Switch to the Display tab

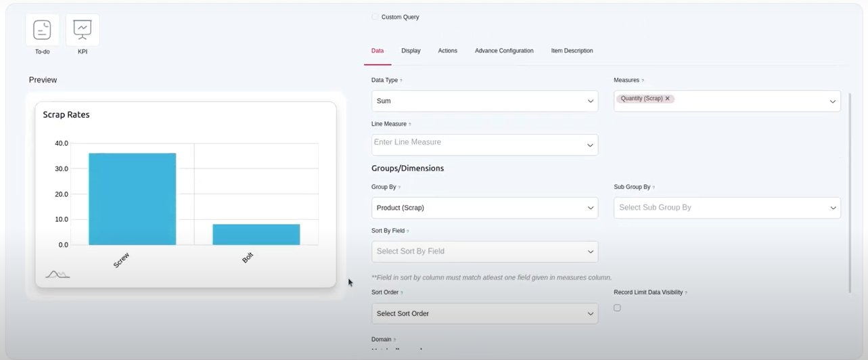(x=411, y=51)
